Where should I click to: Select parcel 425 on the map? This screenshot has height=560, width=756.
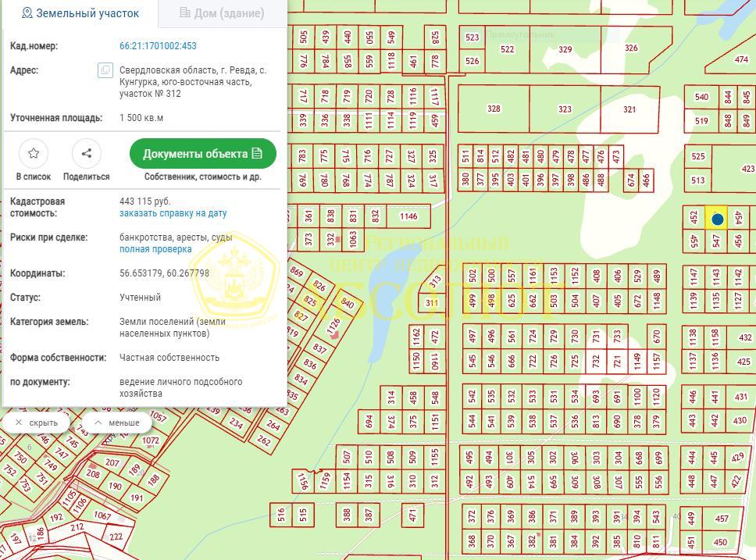click(x=744, y=362)
